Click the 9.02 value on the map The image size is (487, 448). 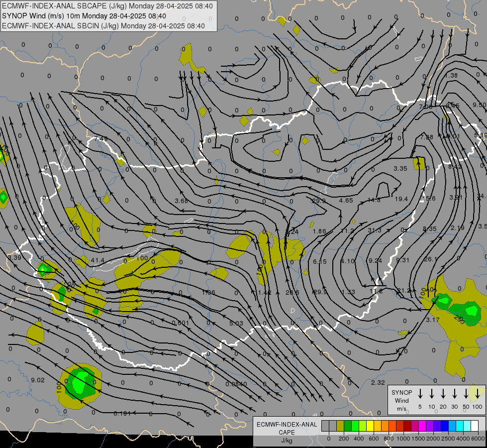pyautogui.click(x=38, y=380)
